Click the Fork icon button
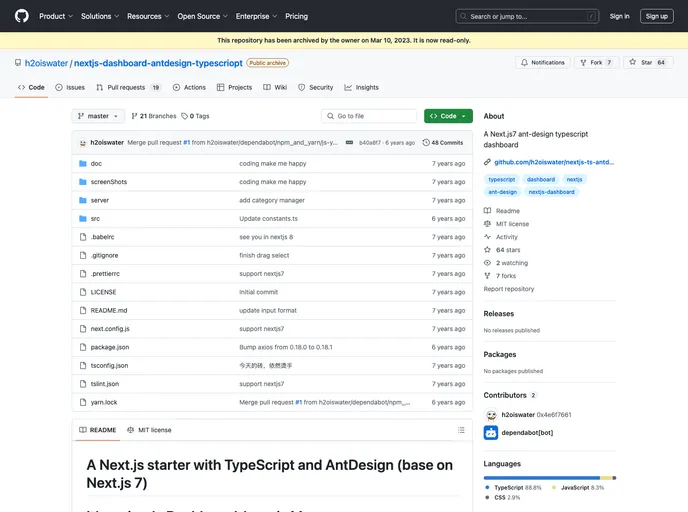 click(x=596, y=63)
